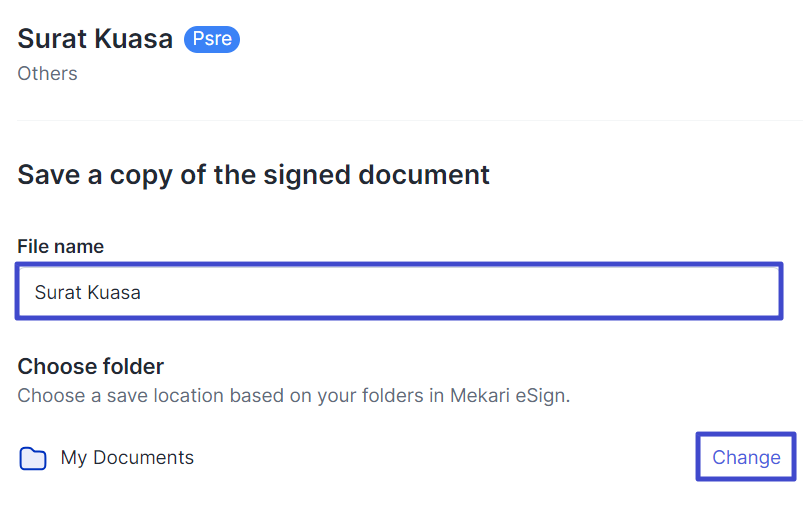
Task: Click the 'Save a copy of the signed document' heading
Action: click(254, 175)
